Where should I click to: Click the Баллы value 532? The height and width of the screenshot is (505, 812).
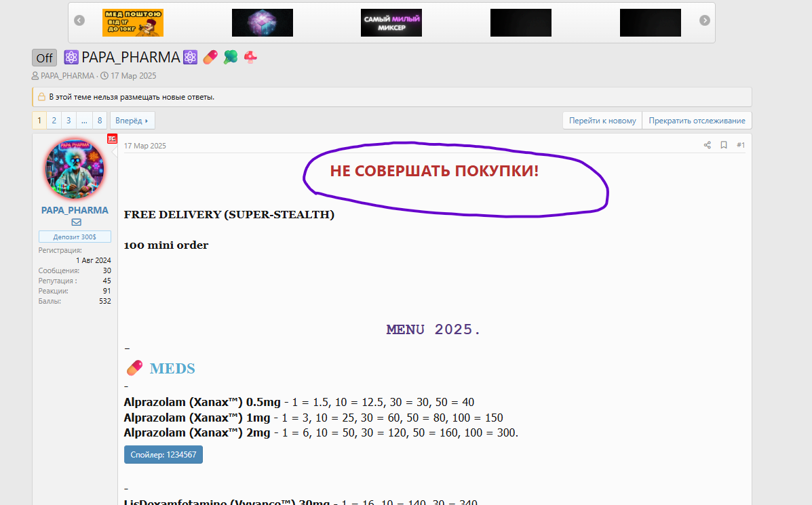(105, 301)
